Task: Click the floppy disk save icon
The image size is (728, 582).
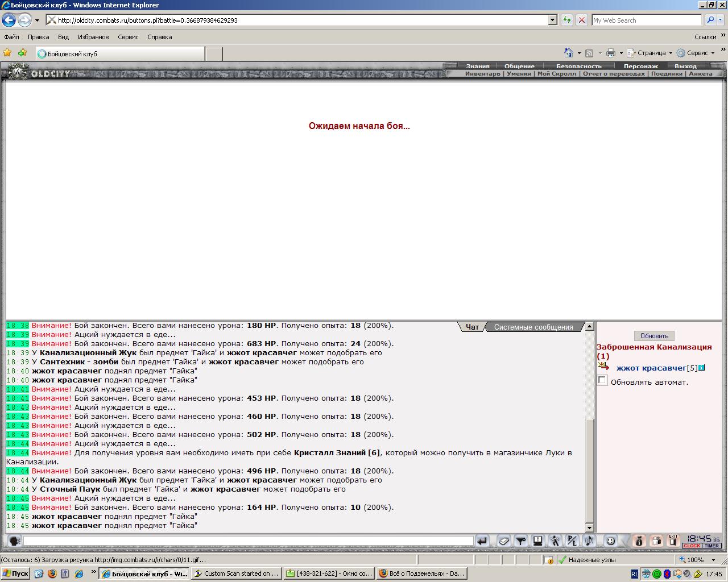Action: pos(537,541)
